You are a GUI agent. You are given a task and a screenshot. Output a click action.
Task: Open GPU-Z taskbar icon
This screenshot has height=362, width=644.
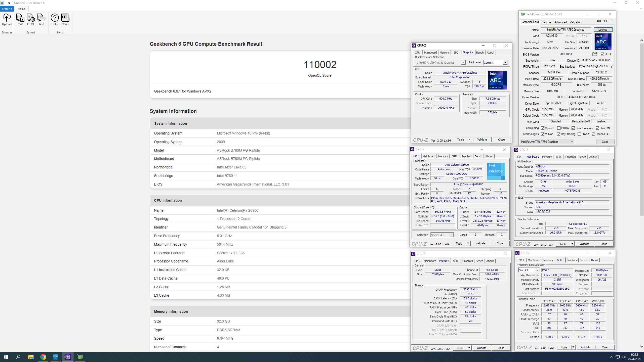tap(80, 357)
